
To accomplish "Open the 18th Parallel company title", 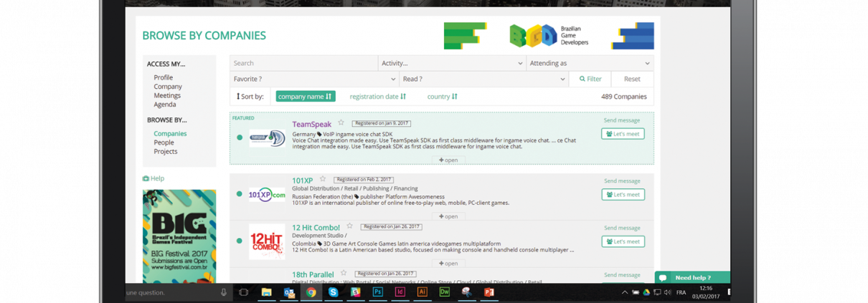I will click(313, 274).
